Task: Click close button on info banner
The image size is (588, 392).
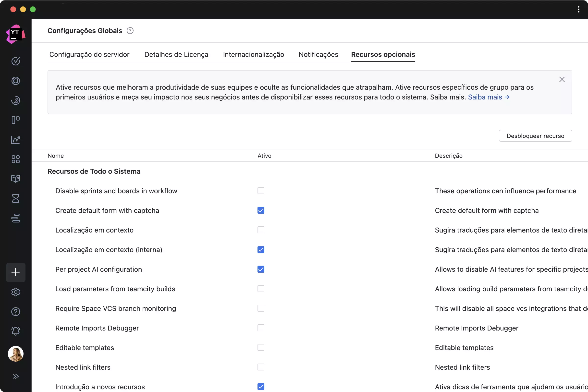Action: [562, 79]
